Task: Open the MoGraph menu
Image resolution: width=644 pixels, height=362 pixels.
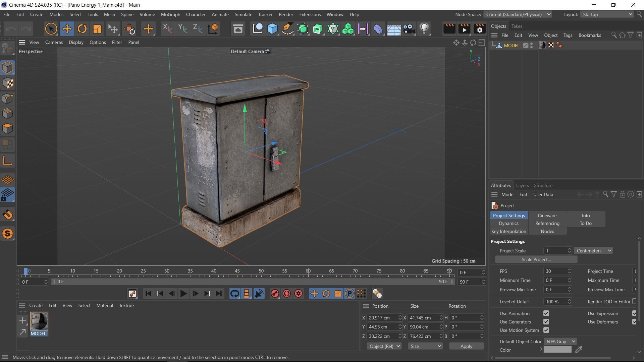Action: point(170,14)
